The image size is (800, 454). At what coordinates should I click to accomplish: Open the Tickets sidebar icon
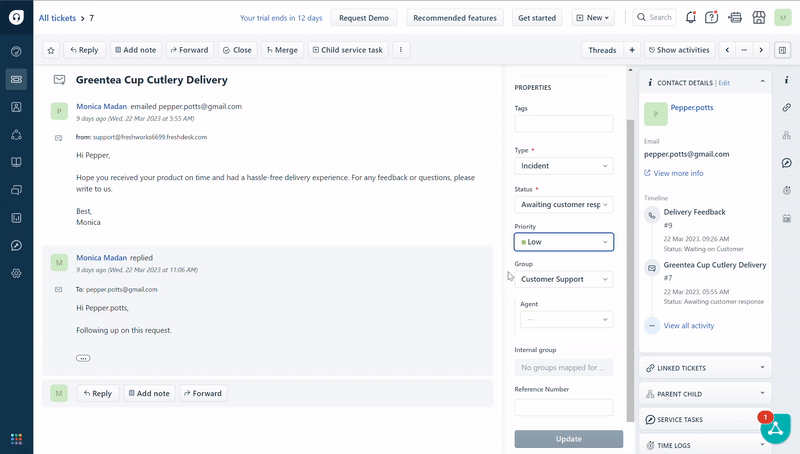click(16, 79)
